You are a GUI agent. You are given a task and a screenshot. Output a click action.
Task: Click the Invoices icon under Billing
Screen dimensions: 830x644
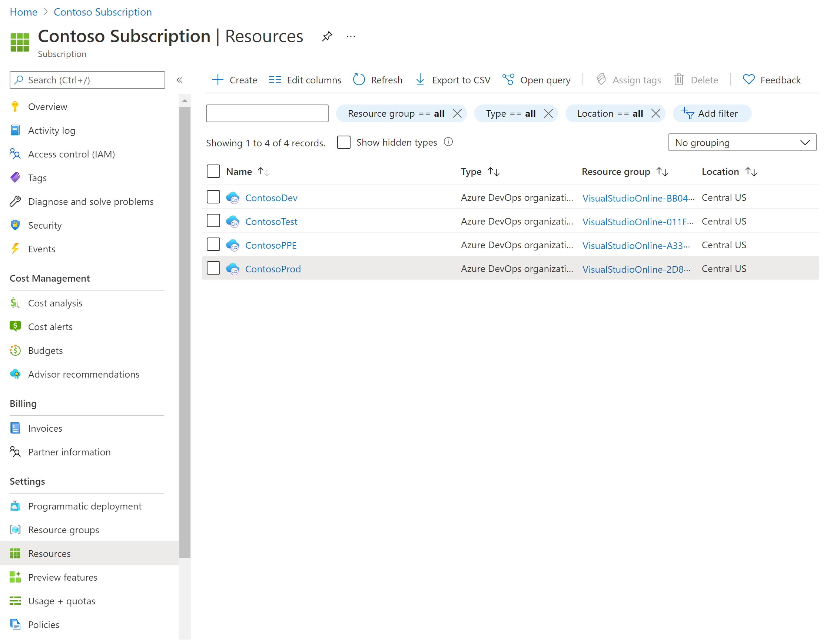[15, 428]
